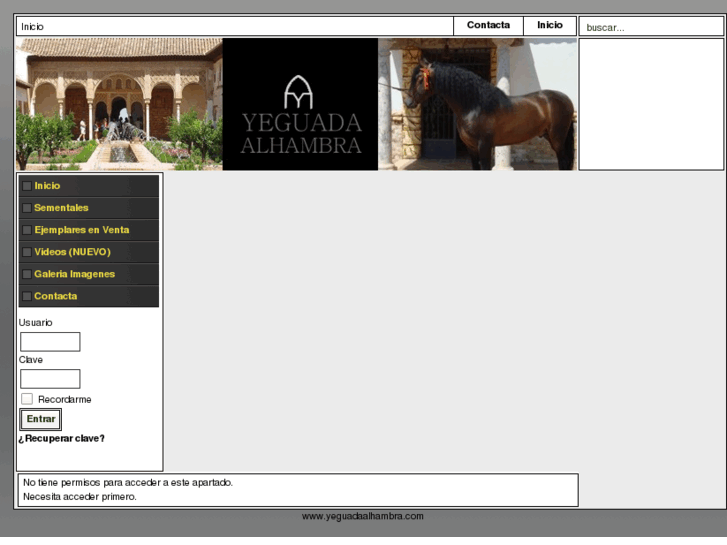This screenshot has width=727, height=545.
Task: Enable the Recordarme checkbox
Action: (x=27, y=399)
